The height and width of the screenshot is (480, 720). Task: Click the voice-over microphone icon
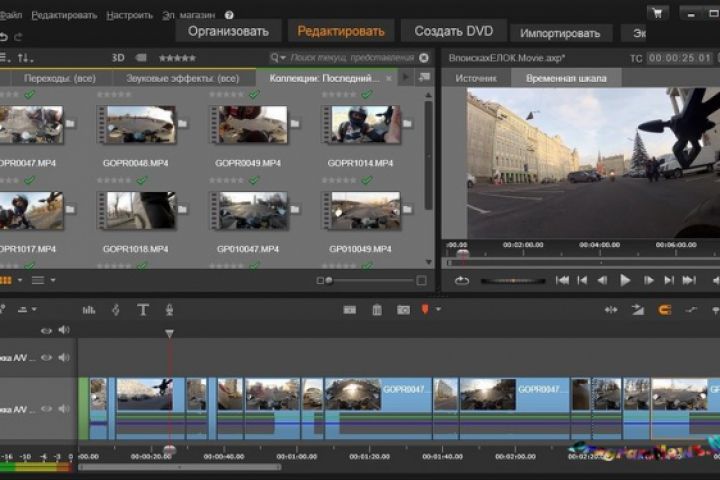pos(169,310)
